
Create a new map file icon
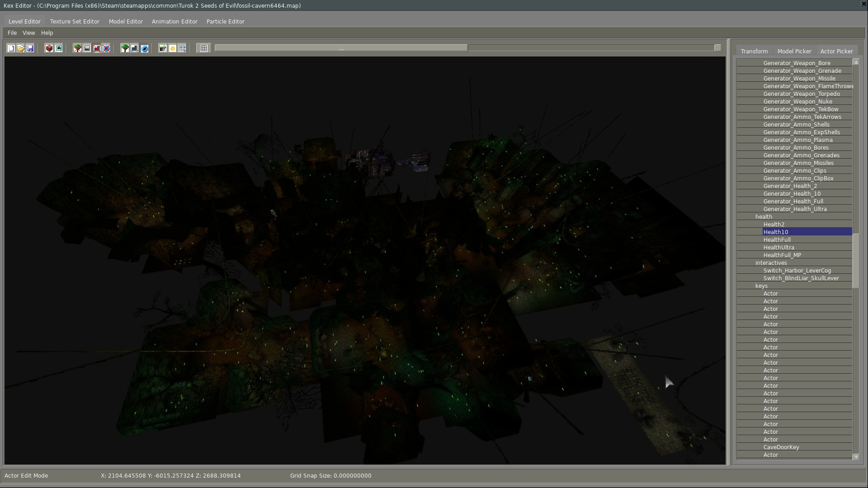tap(11, 48)
